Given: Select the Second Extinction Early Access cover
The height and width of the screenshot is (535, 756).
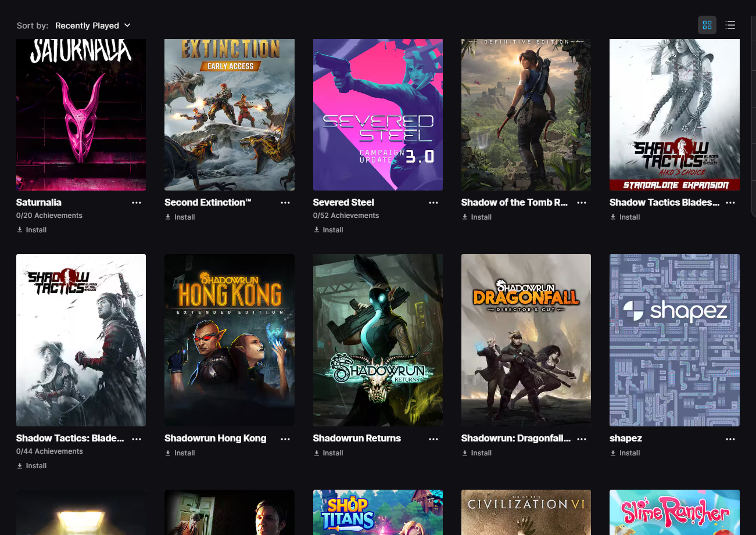Looking at the screenshot, I should click(x=230, y=114).
